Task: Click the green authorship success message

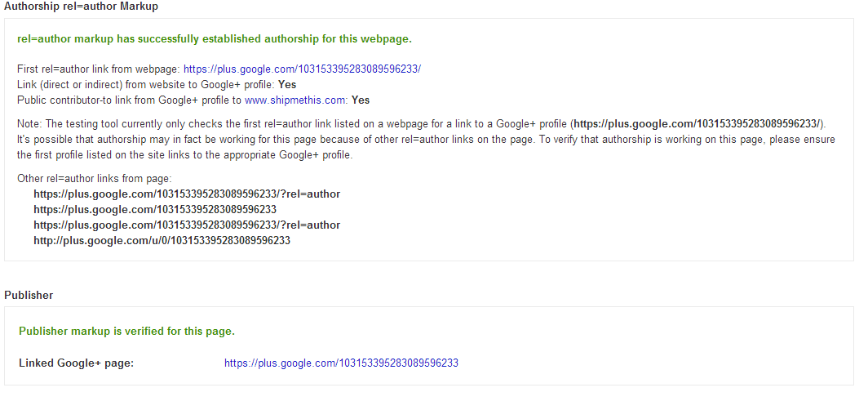Action: 214,39
